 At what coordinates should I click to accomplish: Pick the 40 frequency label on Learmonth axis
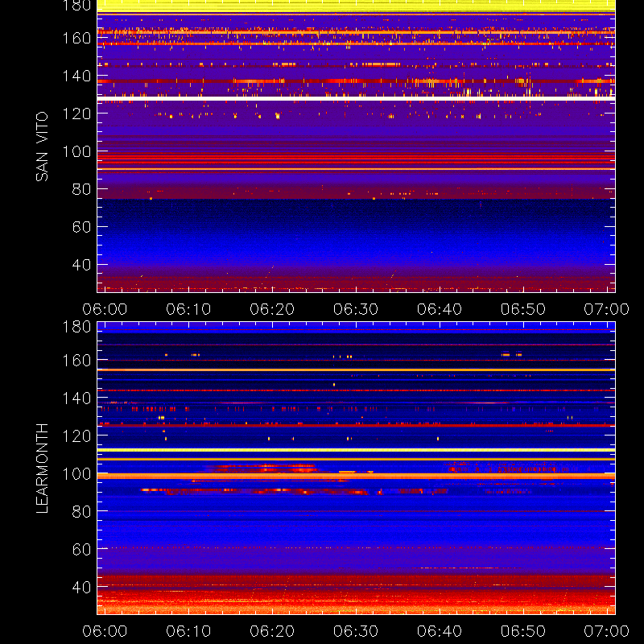tap(81, 587)
